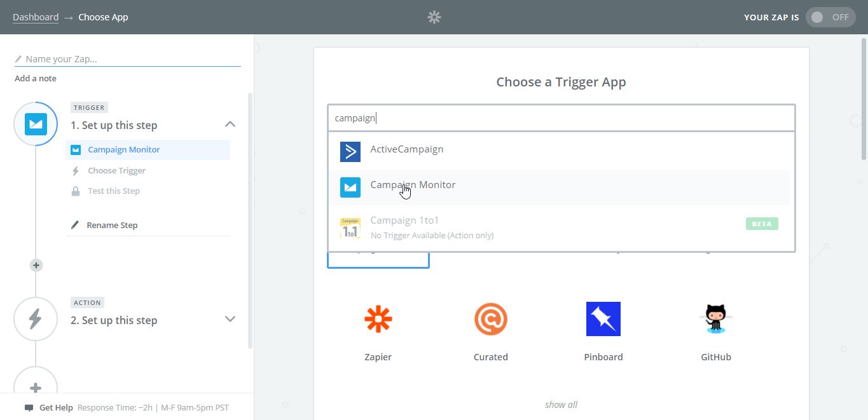Click the pencil icon beside Zap name
The image size is (868, 420).
click(x=19, y=59)
